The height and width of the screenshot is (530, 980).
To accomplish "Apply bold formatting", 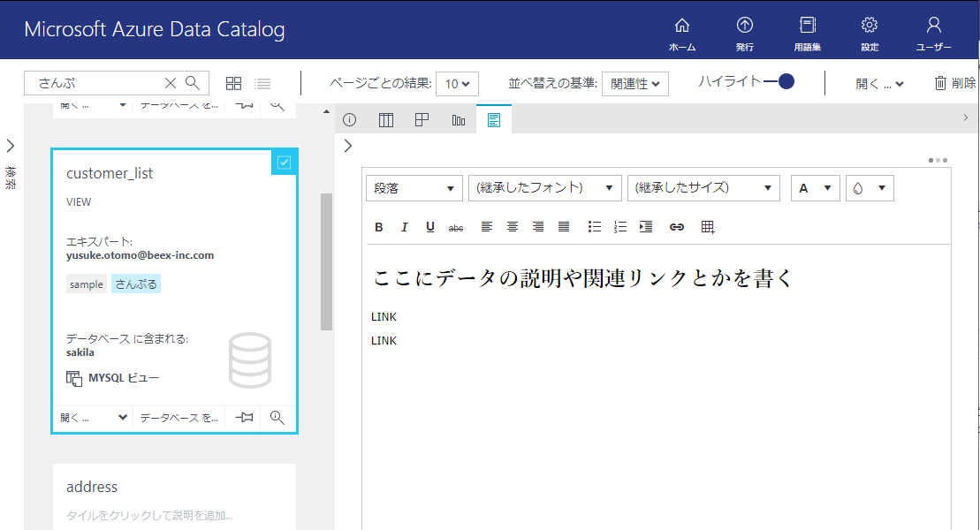I will tap(379, 227).
